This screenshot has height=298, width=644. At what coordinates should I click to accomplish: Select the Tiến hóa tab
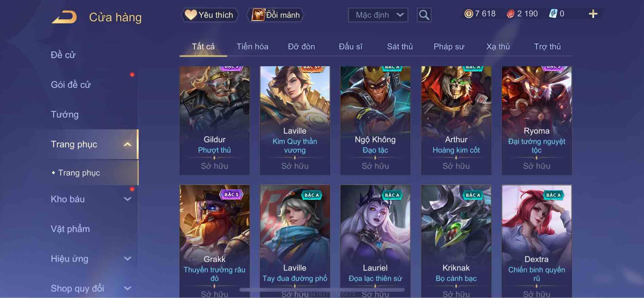pyautogui.click(x=252, y=46)
